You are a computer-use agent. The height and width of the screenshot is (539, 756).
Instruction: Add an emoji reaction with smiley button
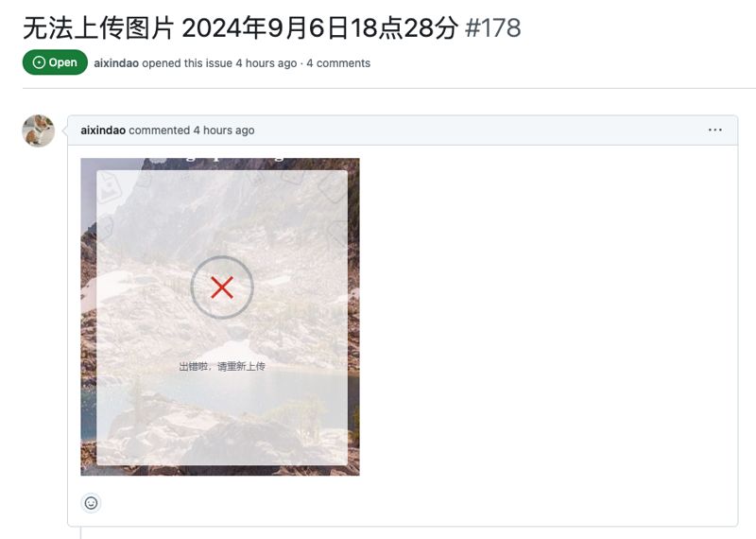tap(91, 503)
